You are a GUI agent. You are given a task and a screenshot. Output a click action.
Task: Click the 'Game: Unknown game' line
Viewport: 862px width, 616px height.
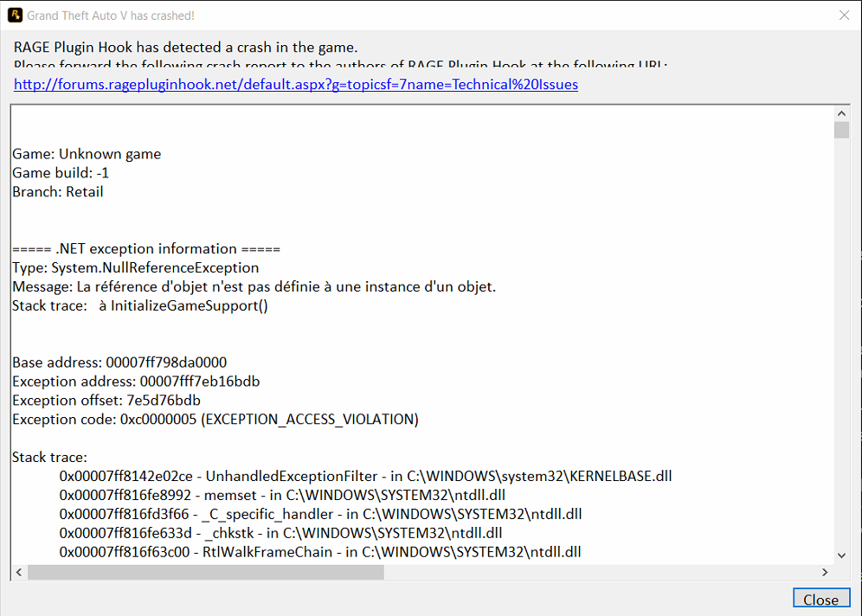coord(87,154)
